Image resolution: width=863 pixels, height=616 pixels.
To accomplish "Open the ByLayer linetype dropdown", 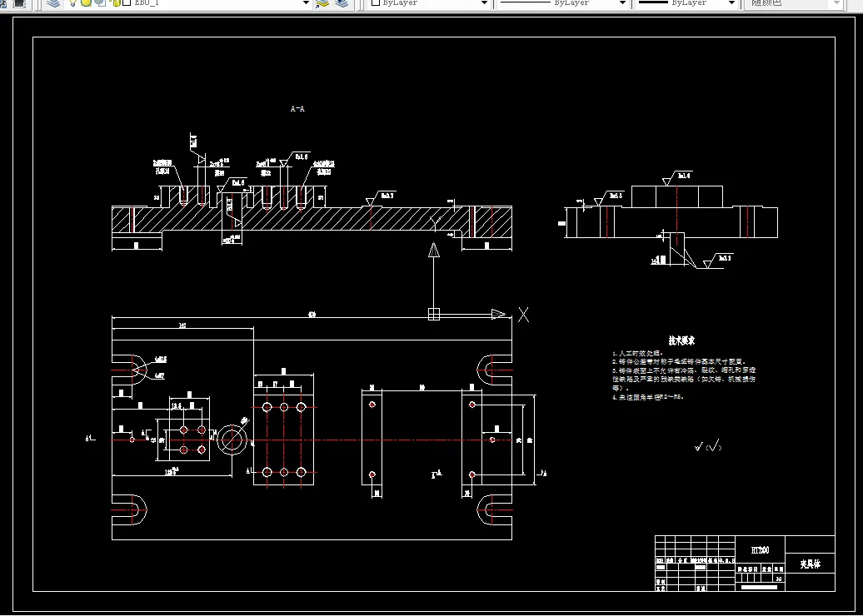I will coord(622,3).
